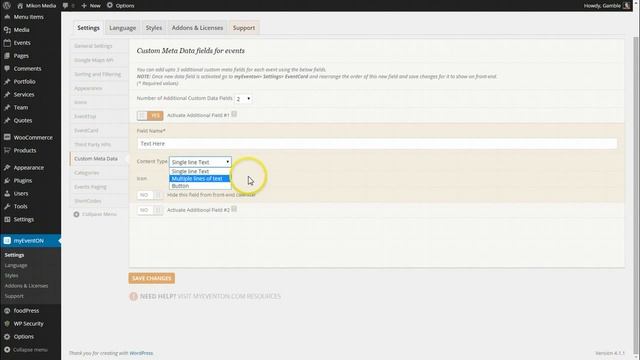
Task: Click the info icon beside Additional Field #2
Action: 234,209
